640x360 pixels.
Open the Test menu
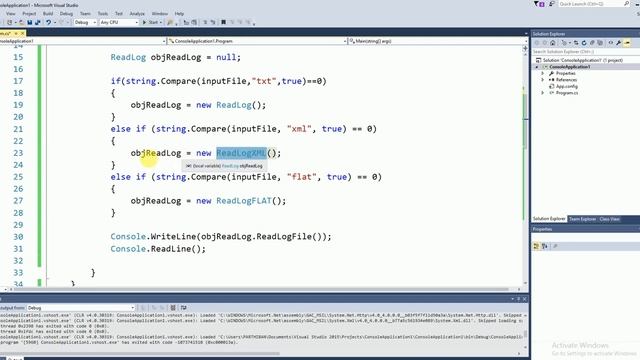point(119,13)
